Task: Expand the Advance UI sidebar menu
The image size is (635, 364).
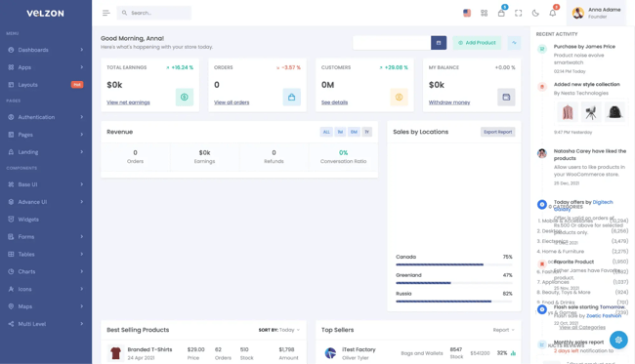Action: click(x=46, y=201)
